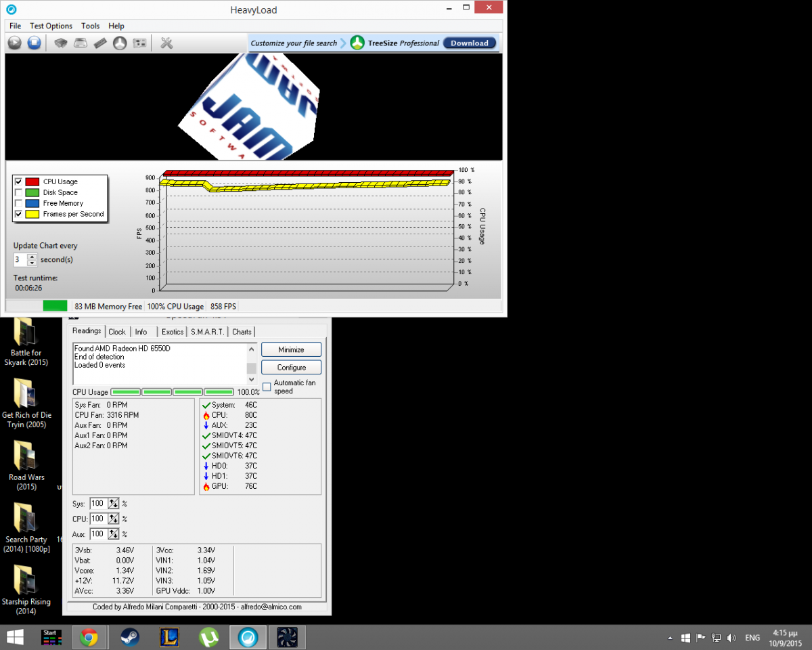Switch to SpeedFan Clock tab

[117, 332]
